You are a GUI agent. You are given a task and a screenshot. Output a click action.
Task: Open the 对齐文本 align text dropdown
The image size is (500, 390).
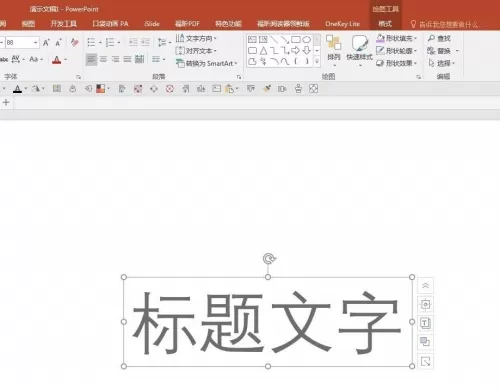point(196,51)
